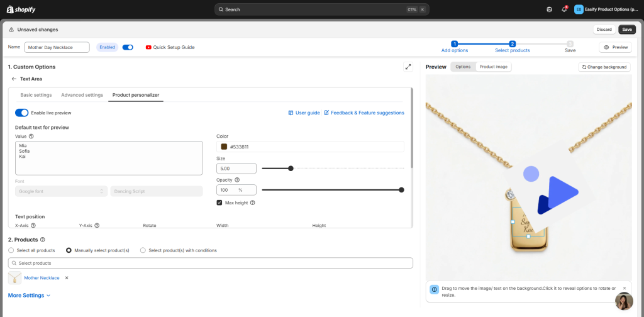This screenshot has width=644, height=317.
Task: Remove Mother Necklace with the X icon
Action: [x=67, y=277]
